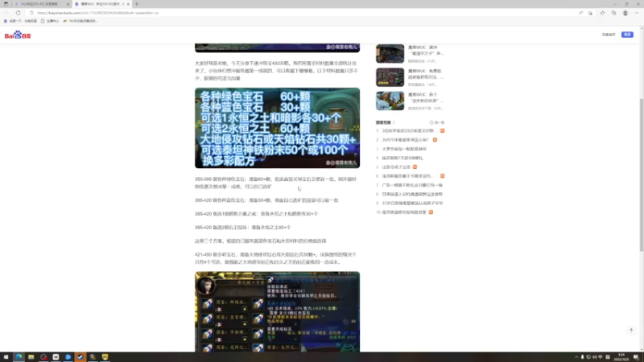Open hot search item number 2
644x362 pixels.
pos(405,139)
